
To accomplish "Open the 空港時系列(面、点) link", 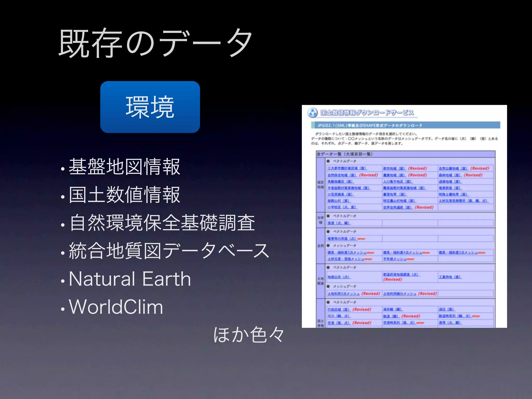I will coord(400,323).
